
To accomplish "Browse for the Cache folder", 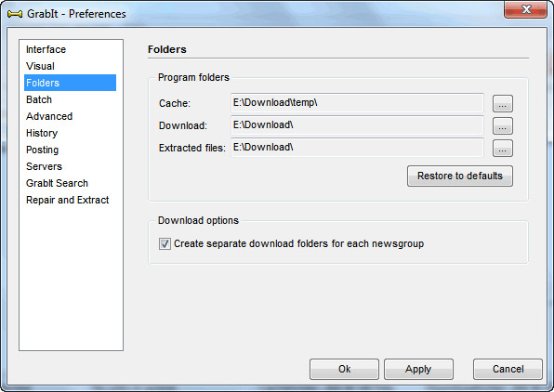I will (x=503, y=103).
